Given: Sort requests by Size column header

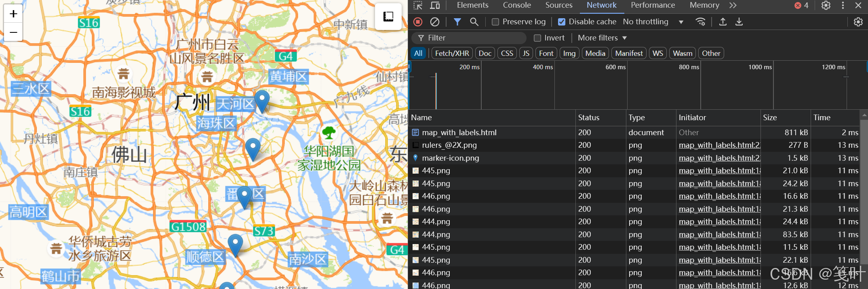Looking at the screenshot, I should click(x=786, y=118).
